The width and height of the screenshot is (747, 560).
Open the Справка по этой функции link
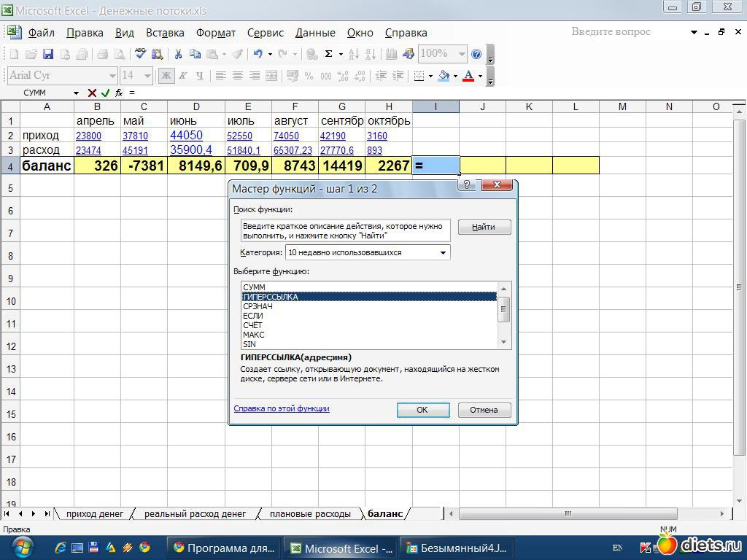(281, 408)
